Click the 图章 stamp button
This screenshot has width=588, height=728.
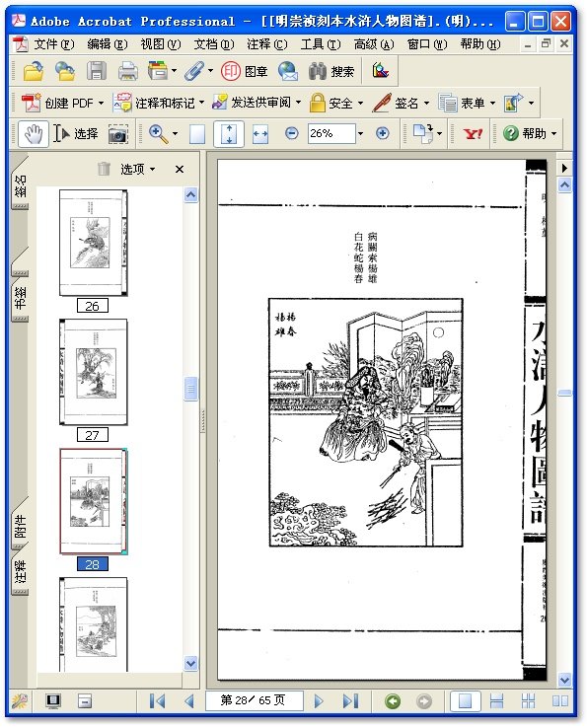245,71
